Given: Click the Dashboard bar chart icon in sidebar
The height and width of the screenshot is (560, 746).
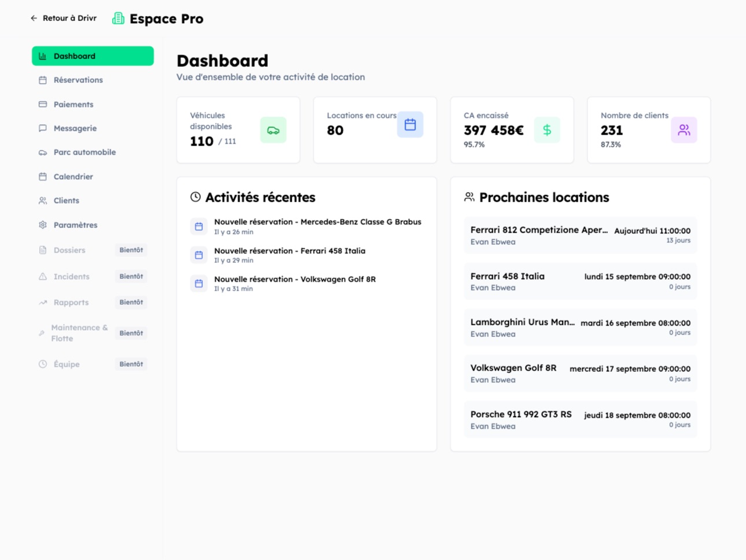Looking at the screenshot, I should point(42,56).
